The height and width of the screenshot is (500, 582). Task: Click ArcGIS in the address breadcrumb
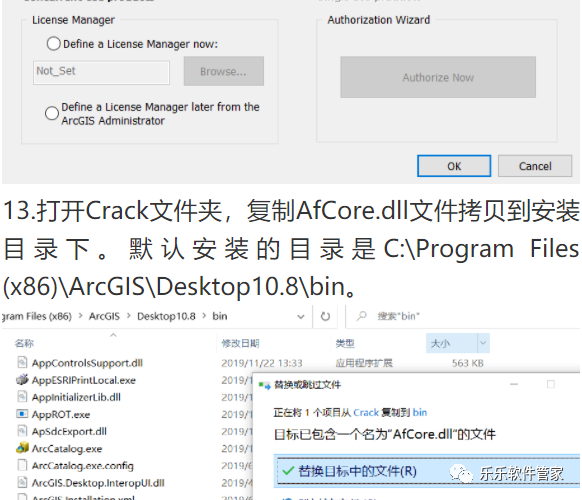[104, 316]
